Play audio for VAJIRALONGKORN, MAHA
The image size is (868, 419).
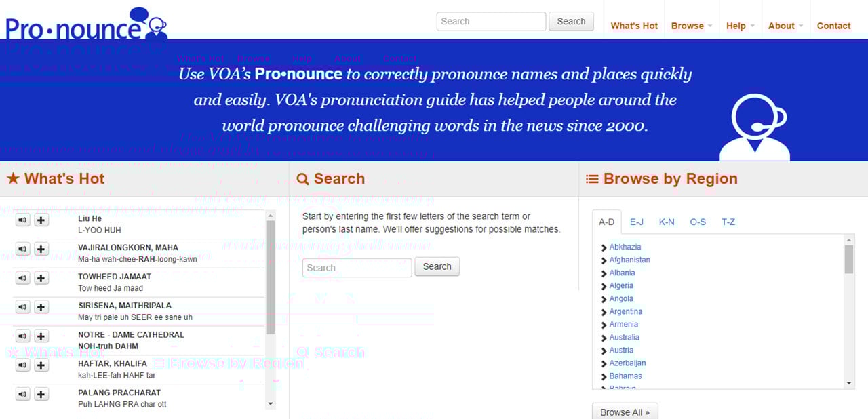(23, 249)
